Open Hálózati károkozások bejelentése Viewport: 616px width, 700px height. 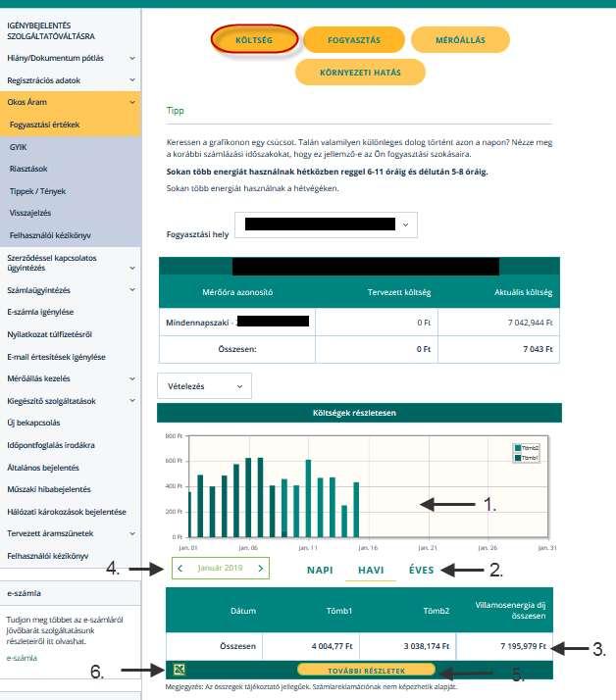click(x=67, y=512)
